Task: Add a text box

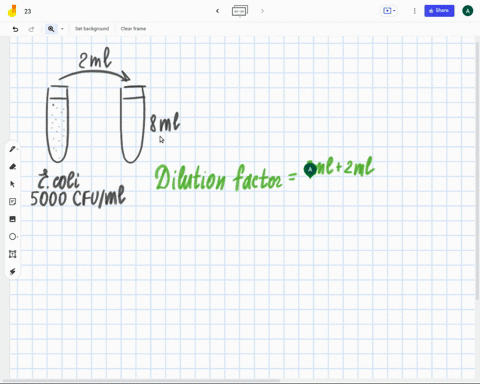Action: point(13,254)
